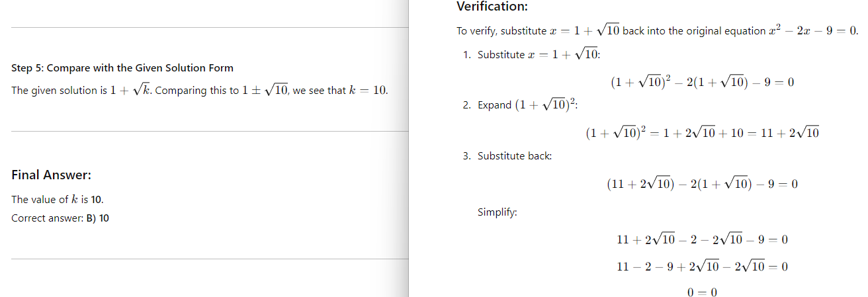This screenshot has width=868, height=297.
Task: Click the Step 5 Compare heading
Action: click(x=122, y=68)
